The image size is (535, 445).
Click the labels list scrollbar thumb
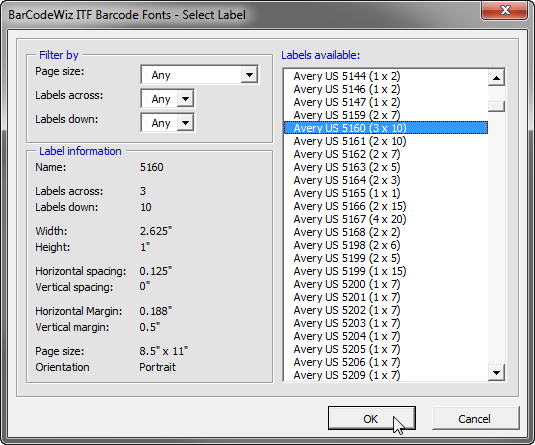tap(496, 106)
